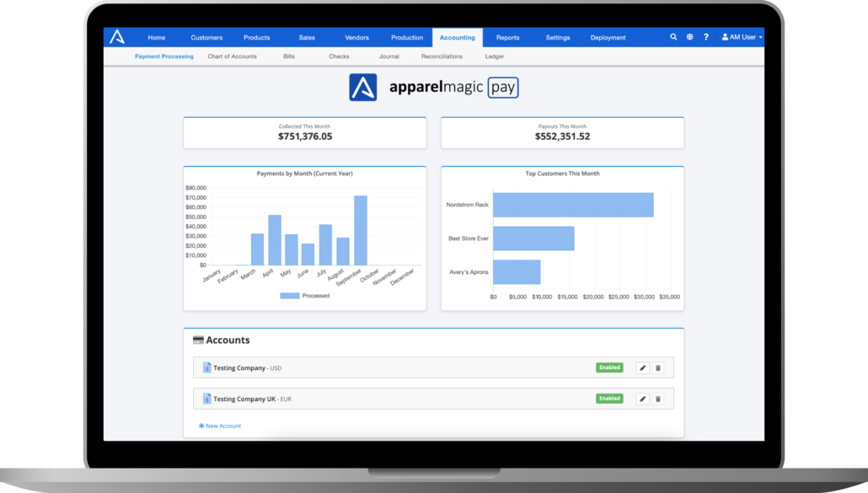Click the $35,000 x-axis label
This screenshot has height=493, width=868.
pyautogui.click(x=669, y=297)
